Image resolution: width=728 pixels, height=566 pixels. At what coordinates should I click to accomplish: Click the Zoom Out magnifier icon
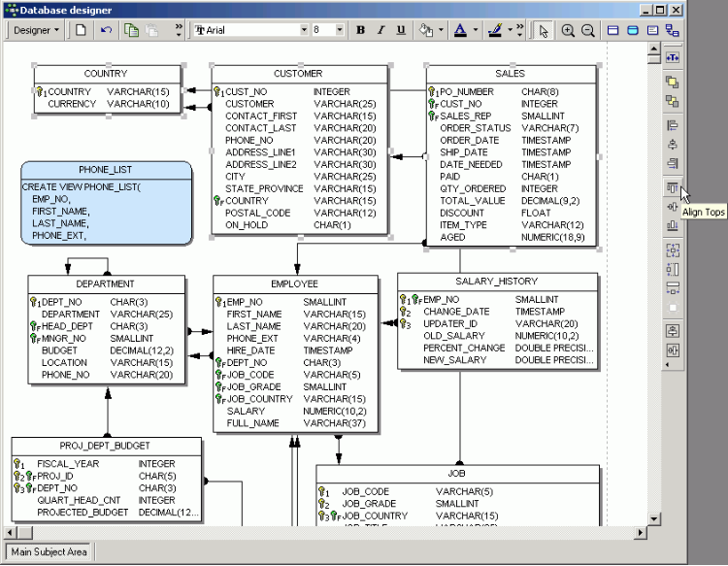point(588,30)
